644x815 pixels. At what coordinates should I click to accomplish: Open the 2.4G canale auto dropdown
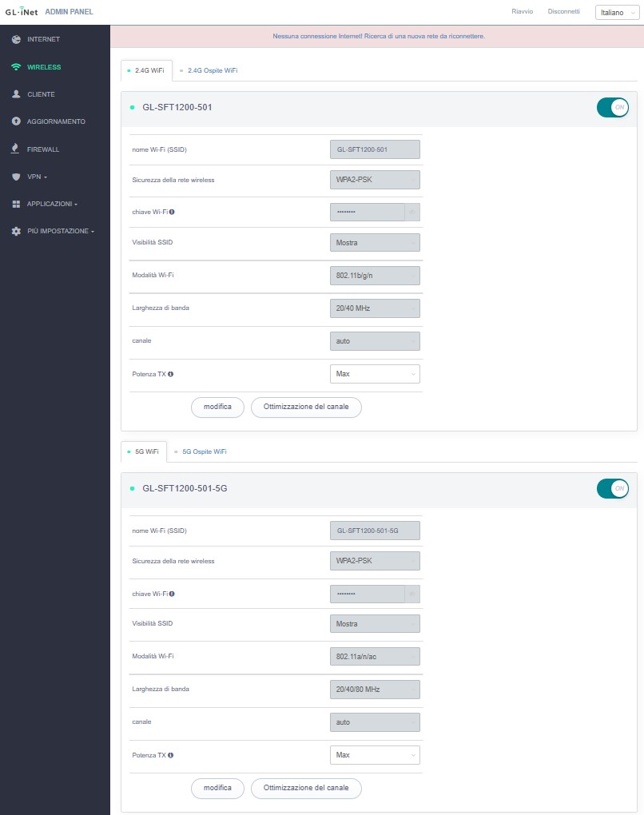click(x=375, y=341)
